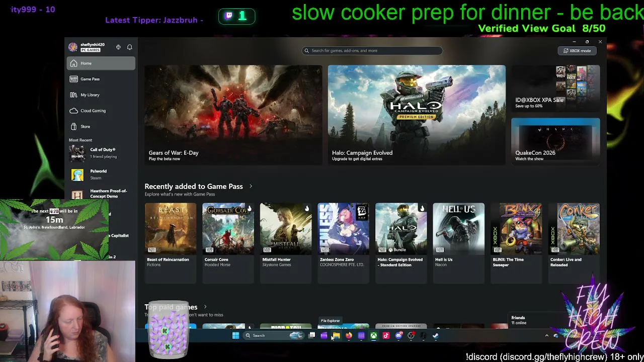Open the ID@XBOX XPA Sale tile
This screenshot has height=362, width=644.
[x=555, y=88]
